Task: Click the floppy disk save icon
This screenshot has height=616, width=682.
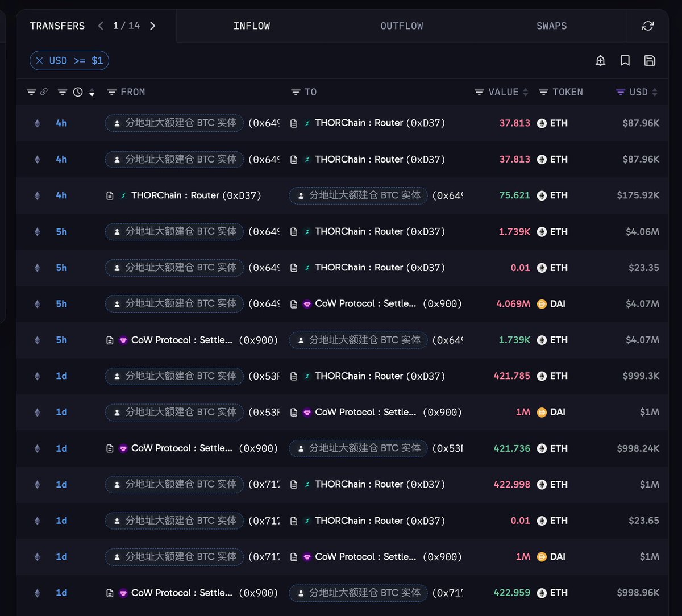Action: [650, 61]
